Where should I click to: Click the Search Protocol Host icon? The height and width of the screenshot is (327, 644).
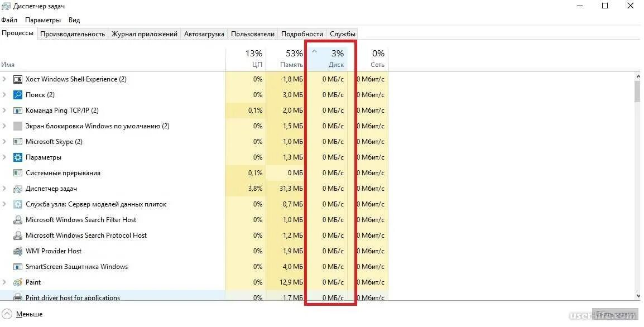point(18,235)
